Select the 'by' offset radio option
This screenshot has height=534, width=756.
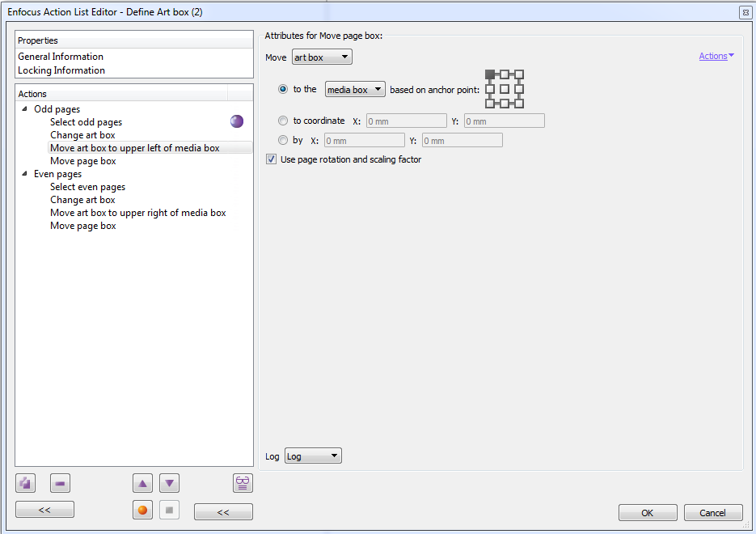(x=283, y=140)
